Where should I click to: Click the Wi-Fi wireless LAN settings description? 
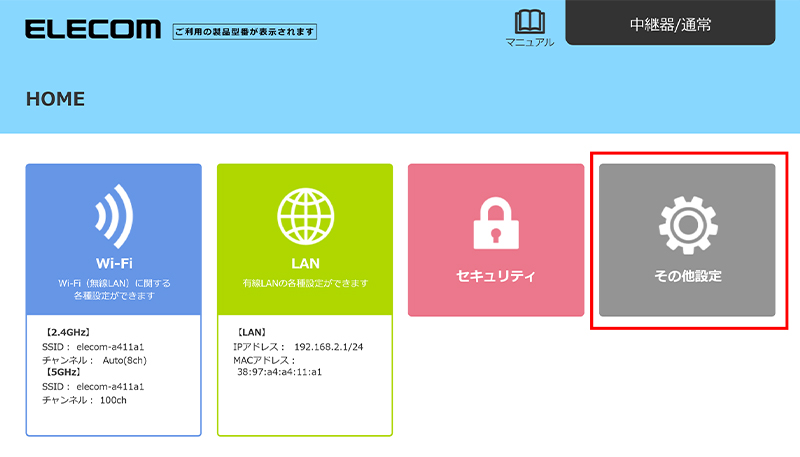[113, 290]
